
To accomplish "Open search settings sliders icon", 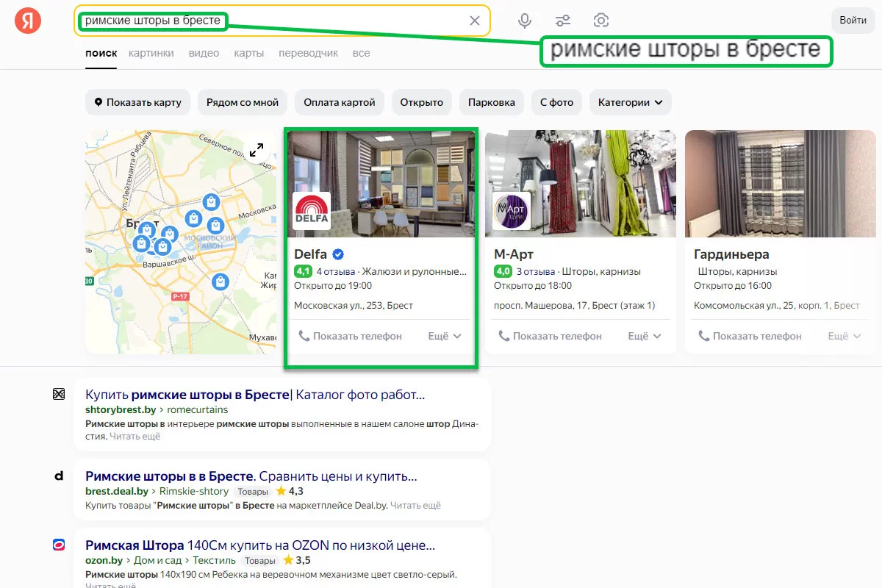I will click(x=563, y=21).
